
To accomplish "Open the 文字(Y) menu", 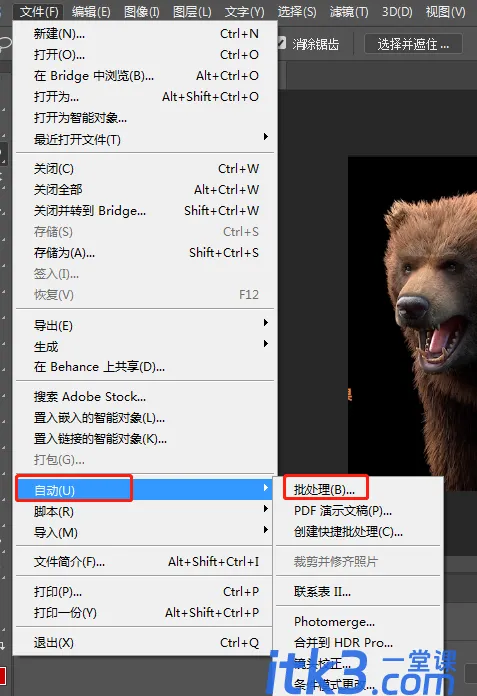I will [x=244, y=11].
